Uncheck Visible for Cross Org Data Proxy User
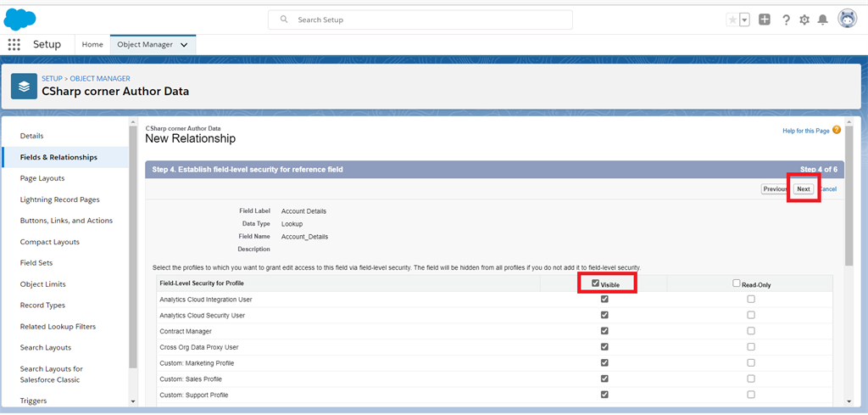Screen dimensions: 868x415 (x=604, y=347)
